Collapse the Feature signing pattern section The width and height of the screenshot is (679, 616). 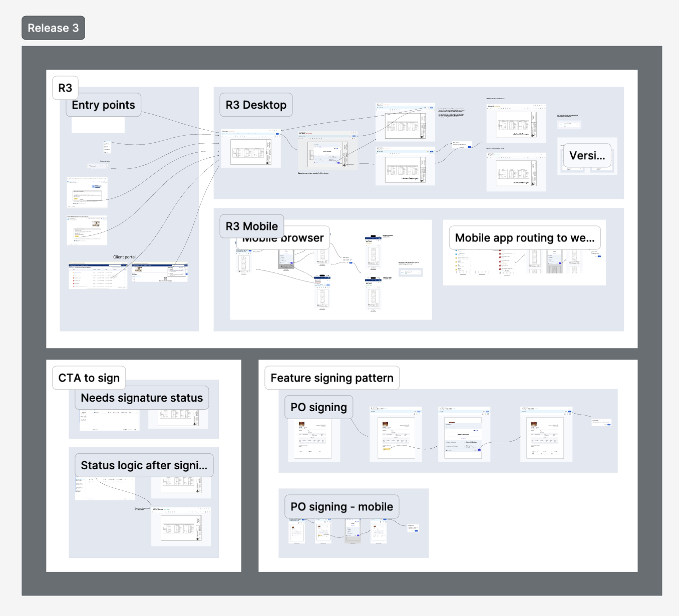click(x=332, y=378)
